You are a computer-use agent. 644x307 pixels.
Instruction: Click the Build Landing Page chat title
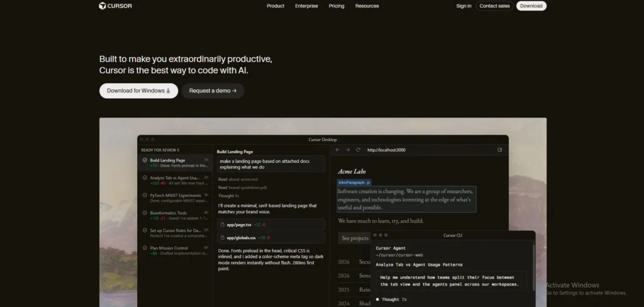click(x=235, y=152)
